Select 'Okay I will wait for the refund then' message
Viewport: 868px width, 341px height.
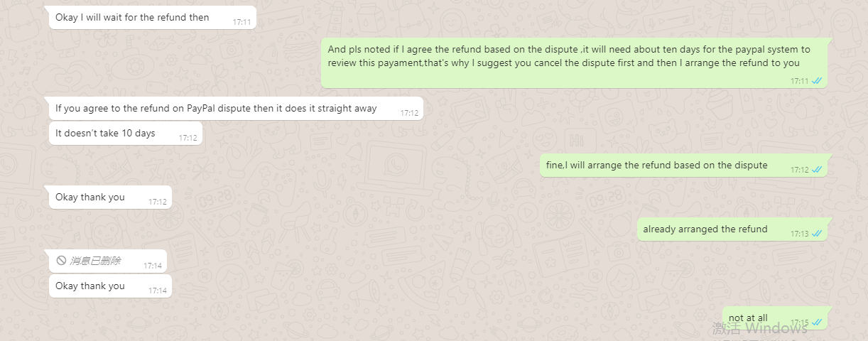[152, 18]
